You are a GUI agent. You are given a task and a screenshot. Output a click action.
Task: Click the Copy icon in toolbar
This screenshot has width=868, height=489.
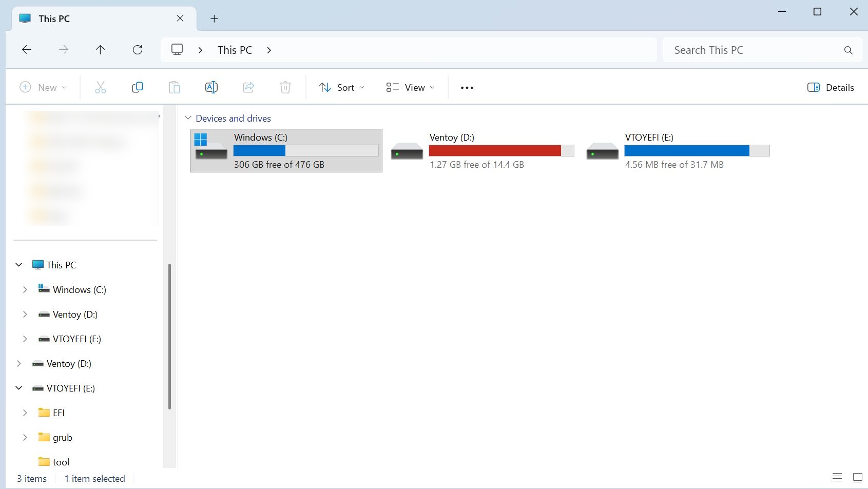tap(138, 88)
